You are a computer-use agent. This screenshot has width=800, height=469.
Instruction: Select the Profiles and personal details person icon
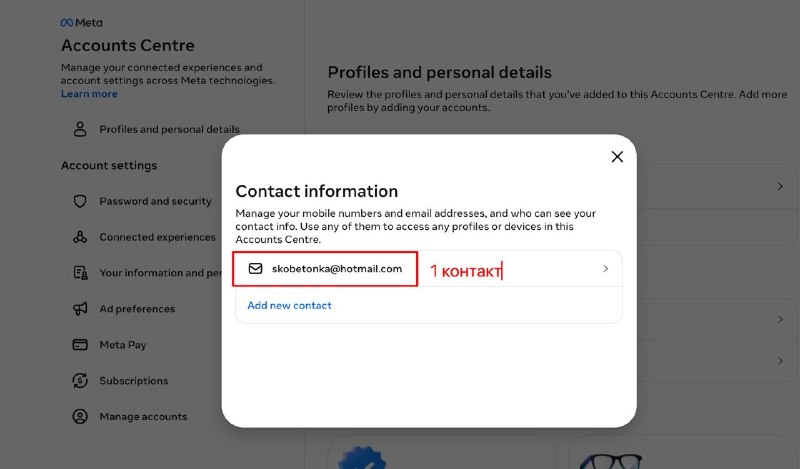[x=80, y=129]
